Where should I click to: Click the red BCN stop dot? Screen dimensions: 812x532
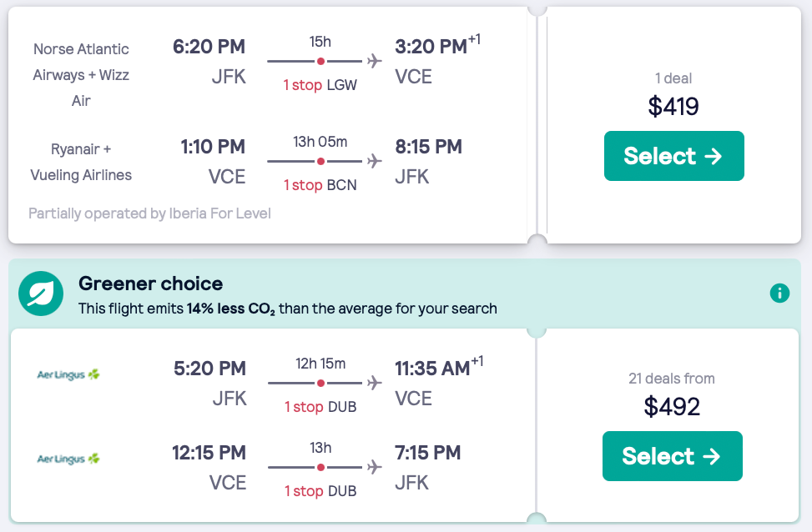[x=320, y=160]
